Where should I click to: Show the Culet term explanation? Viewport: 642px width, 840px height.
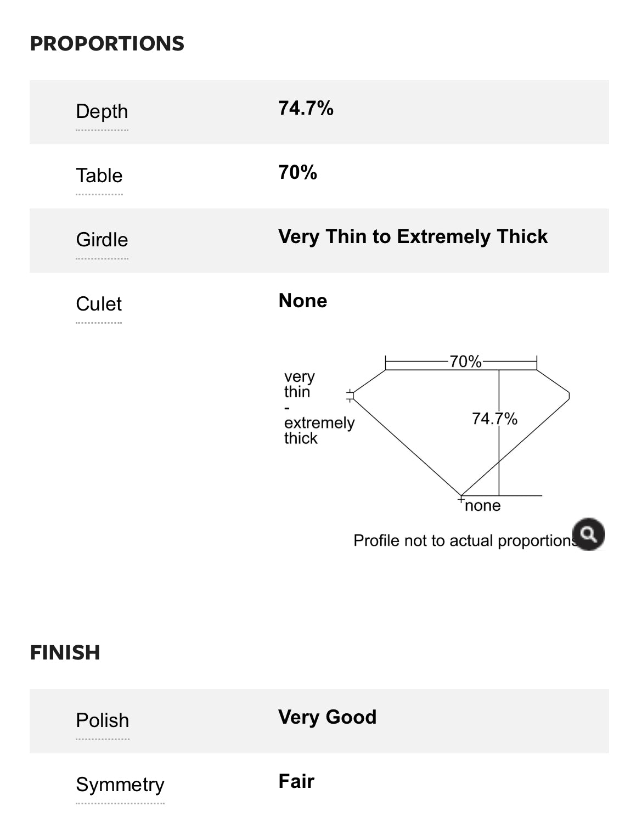pyautogui.click(x=99, y=304)
